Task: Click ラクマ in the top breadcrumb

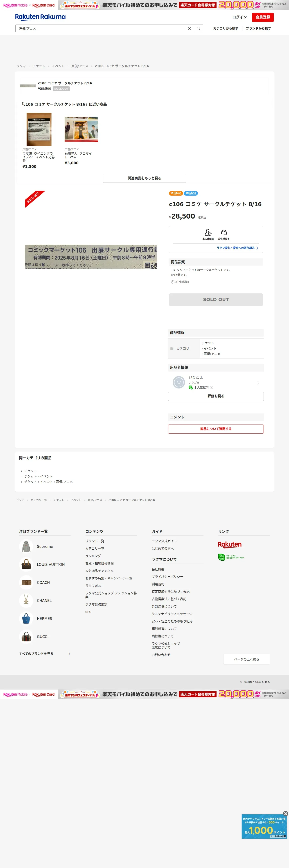Action: tap(21, 66)
